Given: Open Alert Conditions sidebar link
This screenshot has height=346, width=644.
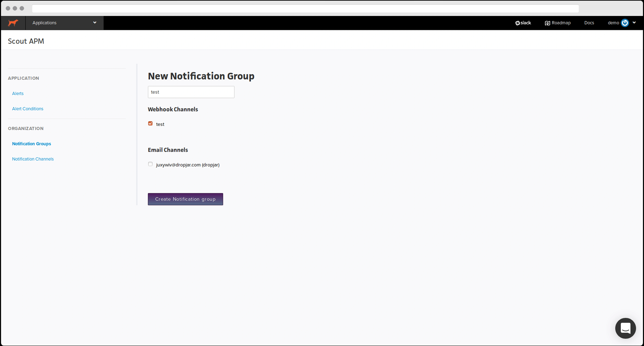Looking at the screenshot, I should coord(27,109).
